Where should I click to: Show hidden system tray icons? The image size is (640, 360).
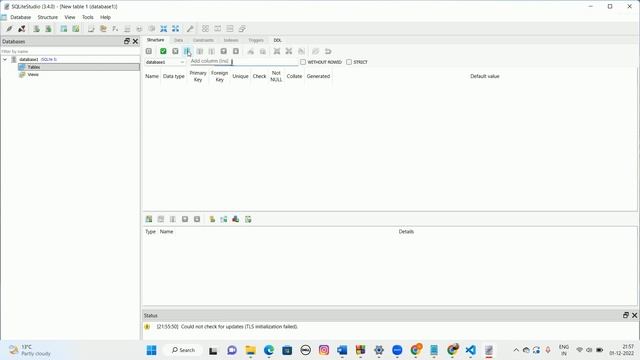(516, 350)
